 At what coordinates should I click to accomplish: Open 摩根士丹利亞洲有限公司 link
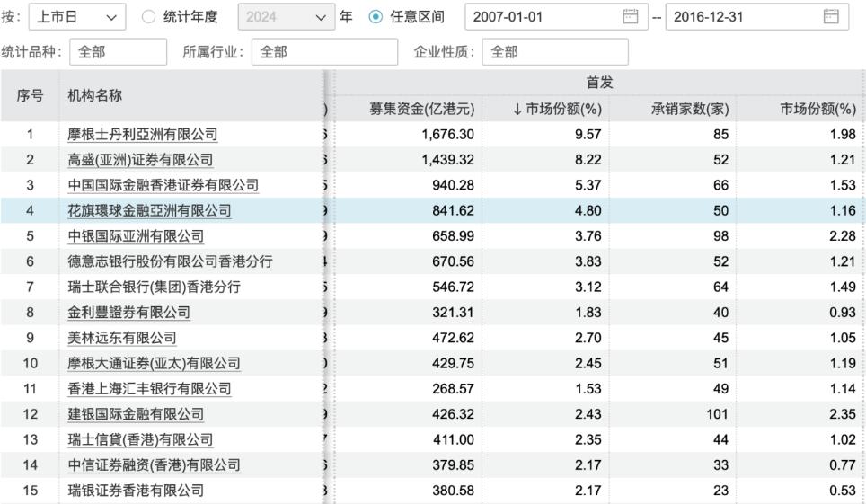pyautogui.click(x=143, y=134)
